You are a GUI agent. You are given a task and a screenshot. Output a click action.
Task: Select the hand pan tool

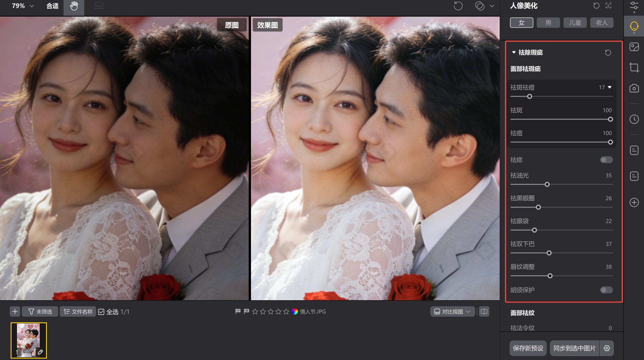[74, 6]
